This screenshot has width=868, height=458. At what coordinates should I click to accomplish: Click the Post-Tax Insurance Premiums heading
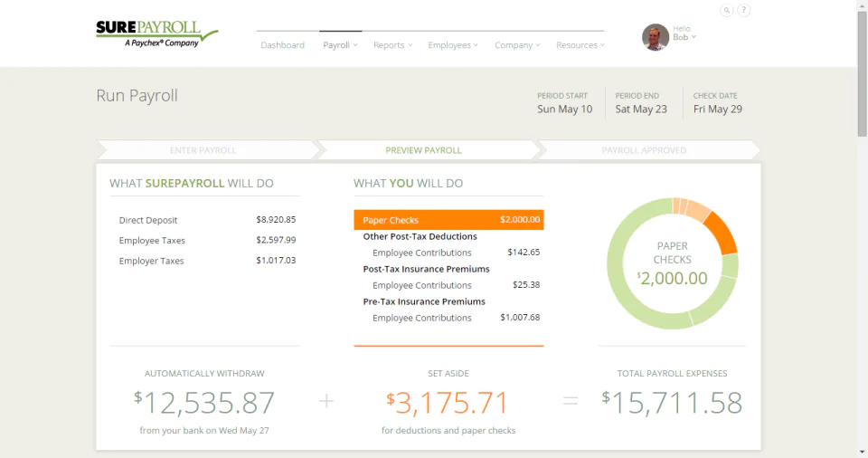coord(426,269)
